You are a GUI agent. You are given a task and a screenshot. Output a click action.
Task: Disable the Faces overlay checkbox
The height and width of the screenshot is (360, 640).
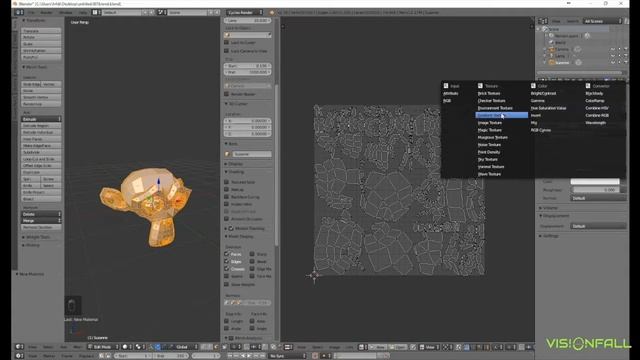tap(227, 254)
